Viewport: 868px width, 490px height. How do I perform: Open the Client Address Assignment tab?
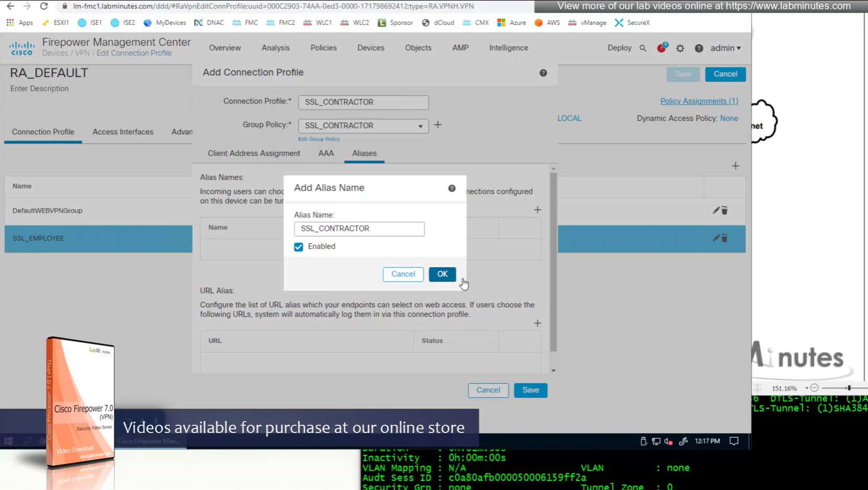pyautogui.click(x=254, y=153)
